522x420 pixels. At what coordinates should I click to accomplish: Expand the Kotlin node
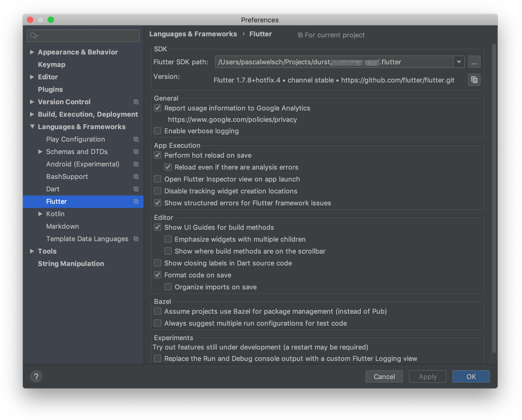pos(40,214)
